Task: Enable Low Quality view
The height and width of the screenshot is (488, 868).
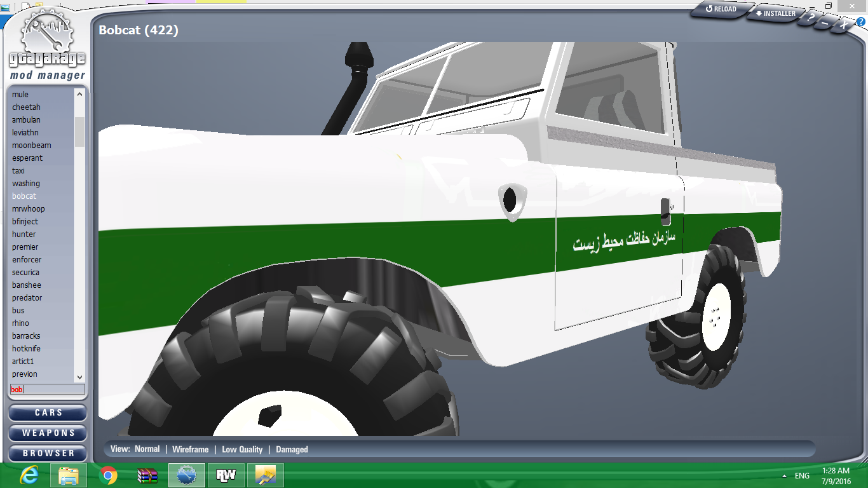Action: pos(242,449)
